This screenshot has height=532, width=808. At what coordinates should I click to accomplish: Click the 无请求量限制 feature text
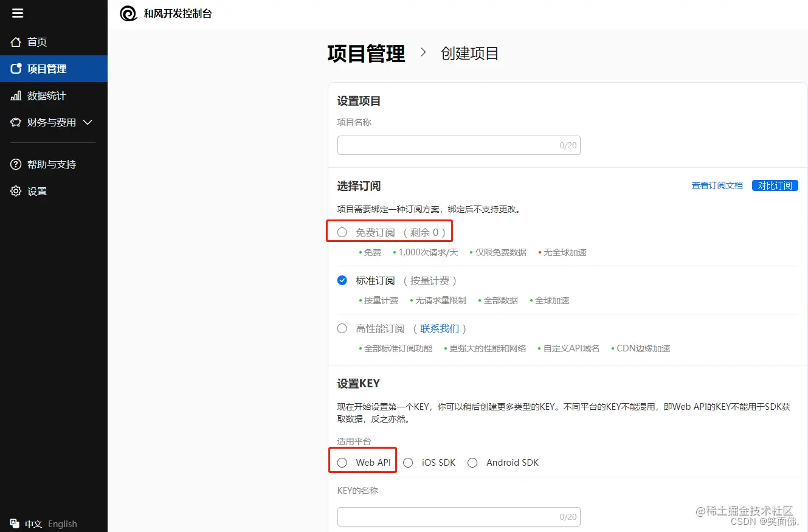point(441,300)
